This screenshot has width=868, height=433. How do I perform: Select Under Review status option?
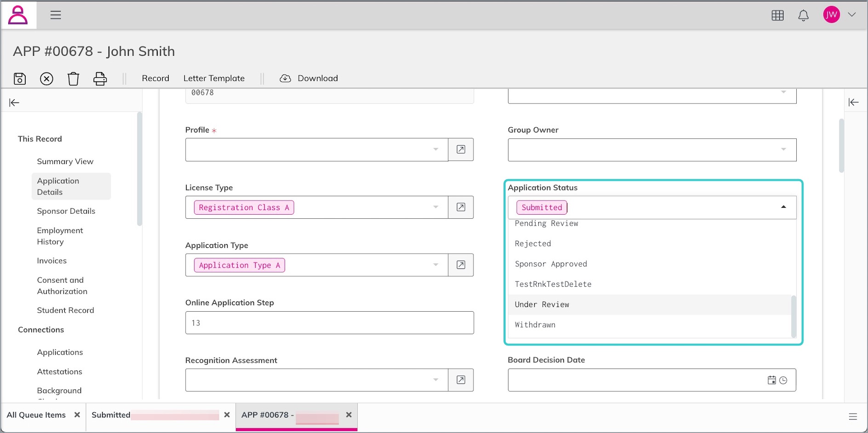(x=649, y=304)
